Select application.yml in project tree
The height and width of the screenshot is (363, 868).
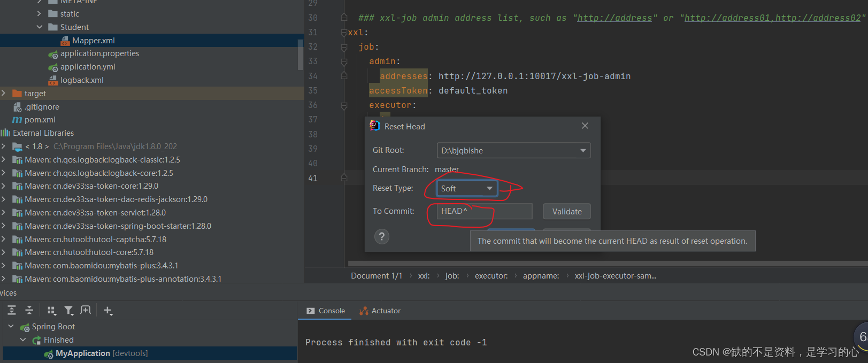click(88, 67)
